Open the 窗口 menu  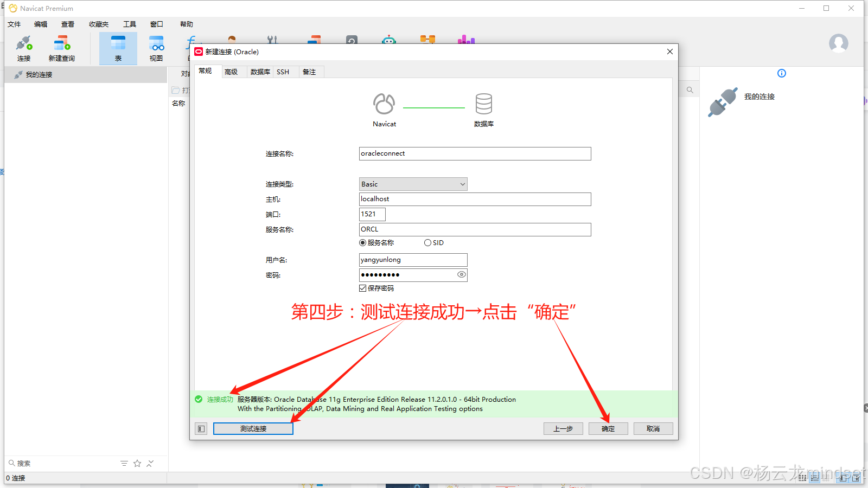click(x=157, y=24)
